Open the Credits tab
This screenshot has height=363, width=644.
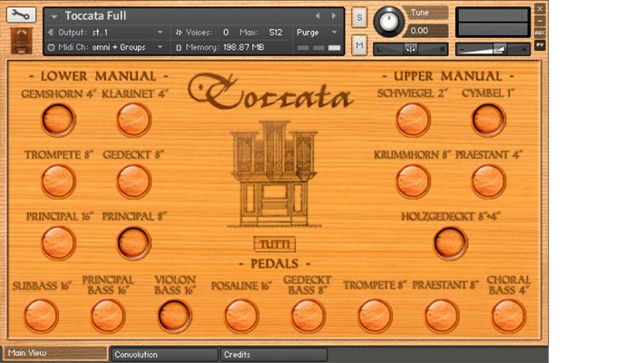tap(272, 355)
